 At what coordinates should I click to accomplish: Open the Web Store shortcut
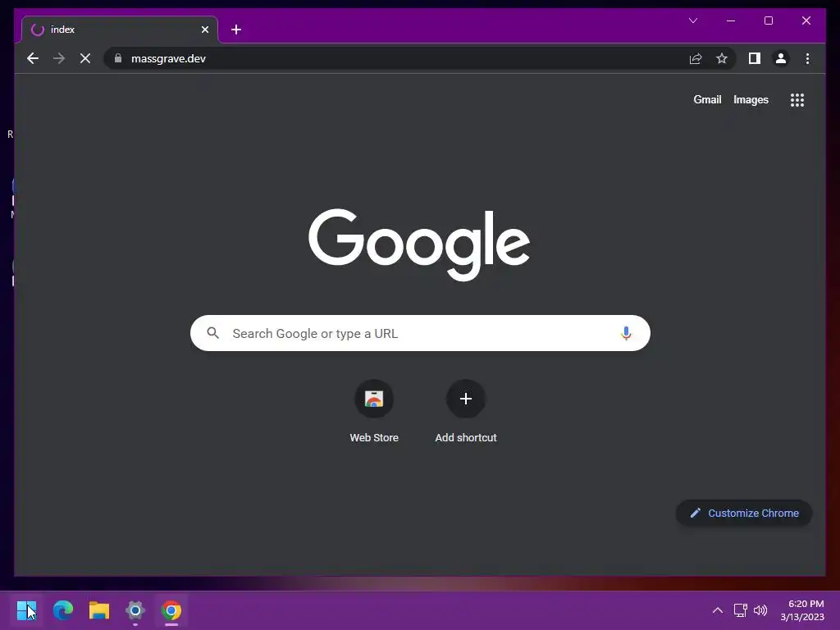[374, 411]
